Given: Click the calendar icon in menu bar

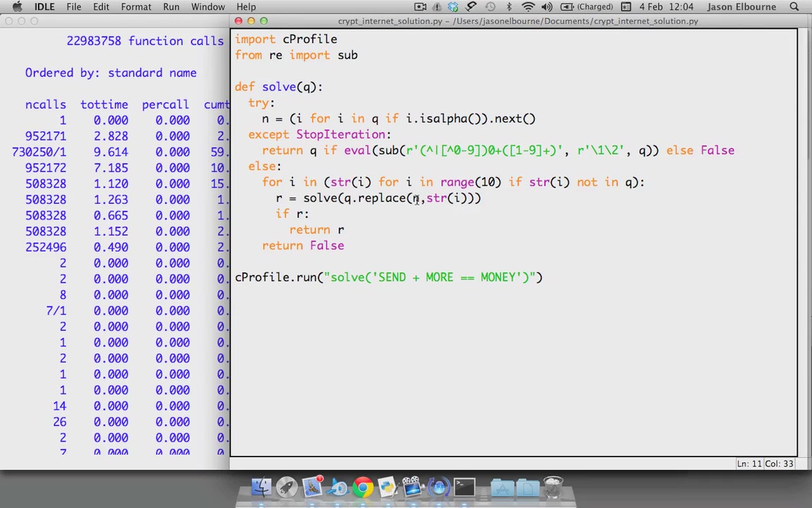Looking at the screenshot, I should pyautogui.click(x=626, y=7).
